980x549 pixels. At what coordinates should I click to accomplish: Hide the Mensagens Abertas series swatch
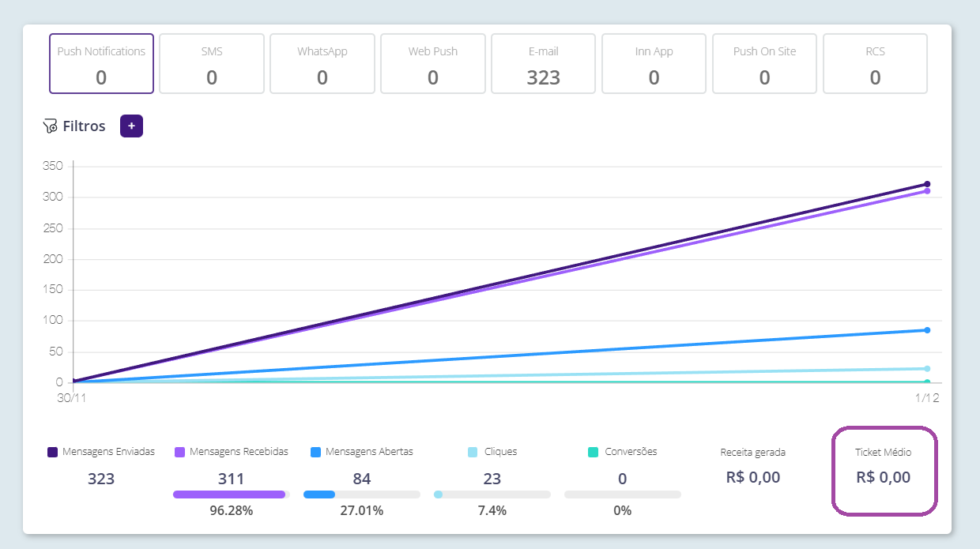click(x=315, y=453)
